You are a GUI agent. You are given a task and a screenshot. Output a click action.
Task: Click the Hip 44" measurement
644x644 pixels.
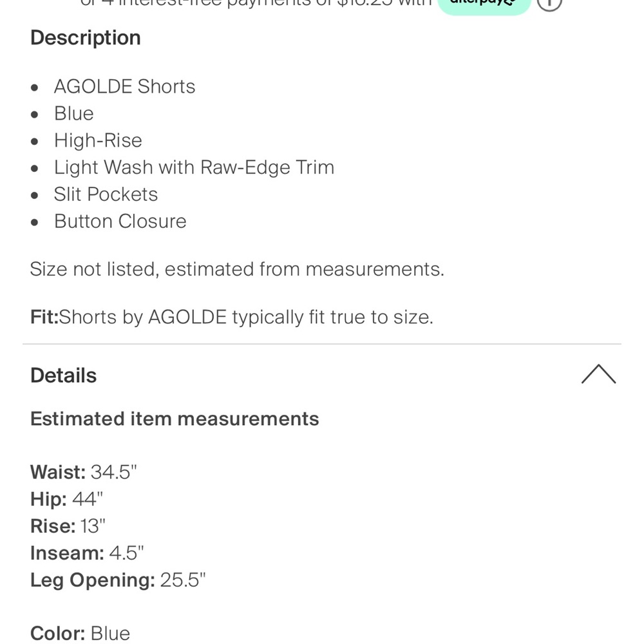(x=66, y=499)
